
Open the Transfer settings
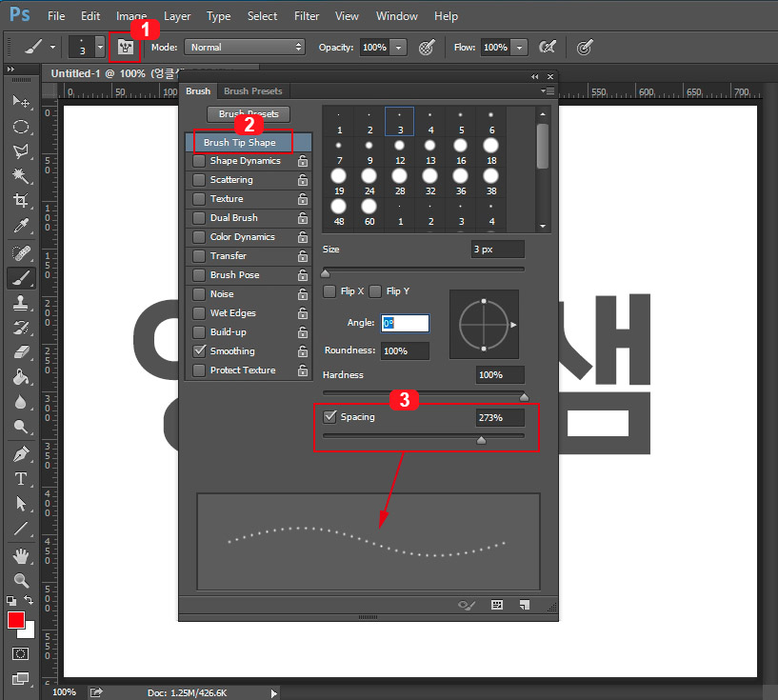tap(229, 256)
